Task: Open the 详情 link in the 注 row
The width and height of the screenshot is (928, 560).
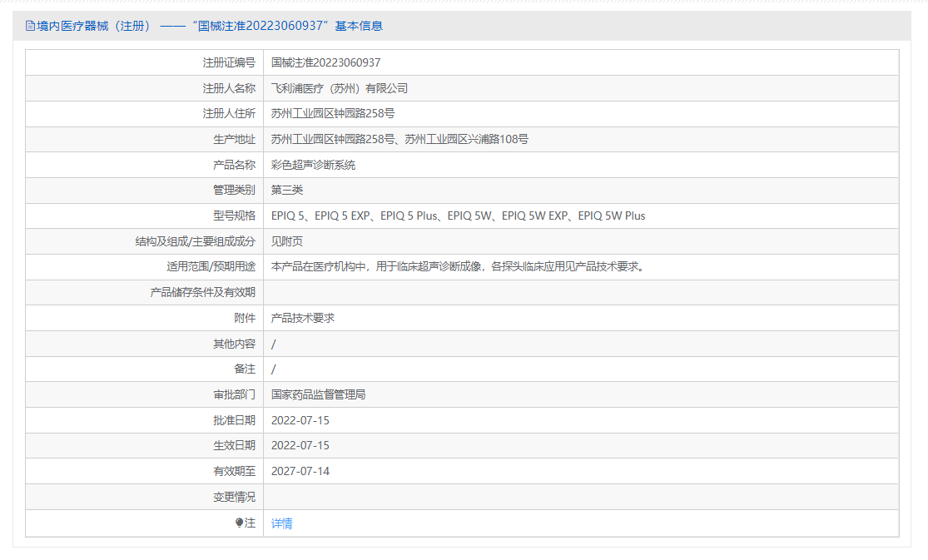Action: pos(281,523)
